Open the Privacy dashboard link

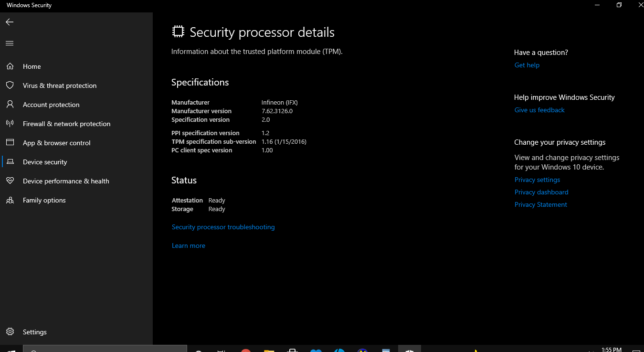(541, 192)
